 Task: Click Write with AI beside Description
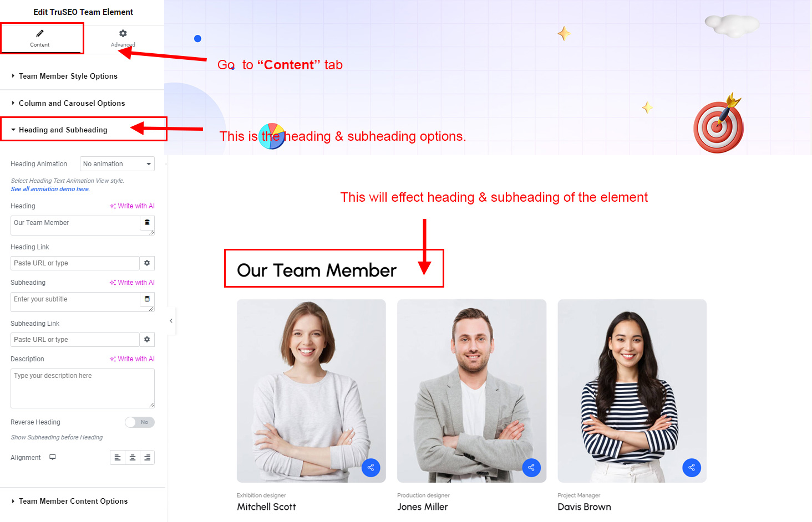click(132, 359)
